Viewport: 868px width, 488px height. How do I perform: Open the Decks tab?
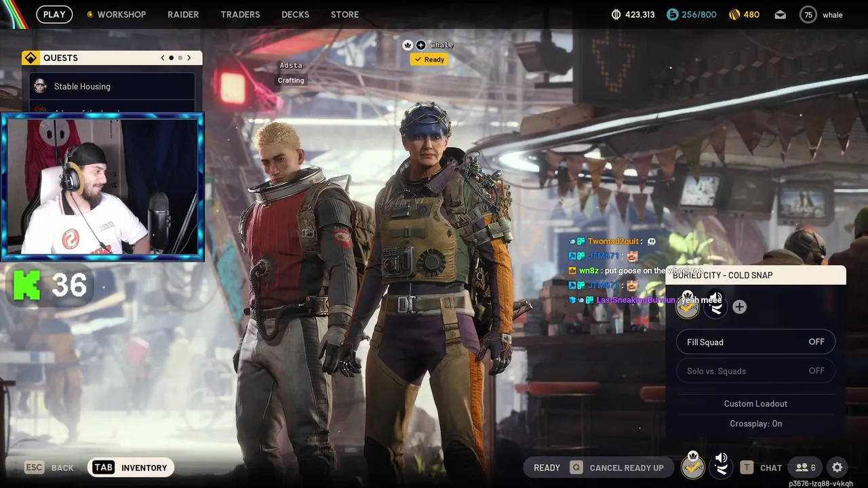pos(295,14)
